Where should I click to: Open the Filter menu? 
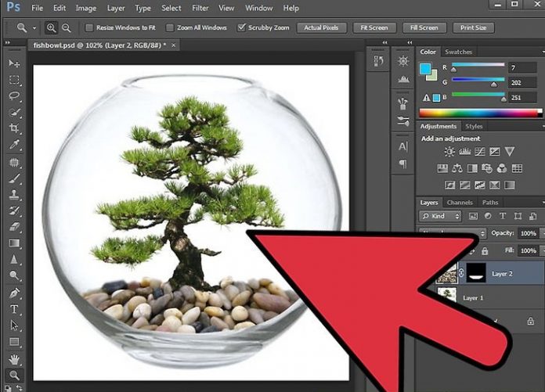(x=200, y=8)
